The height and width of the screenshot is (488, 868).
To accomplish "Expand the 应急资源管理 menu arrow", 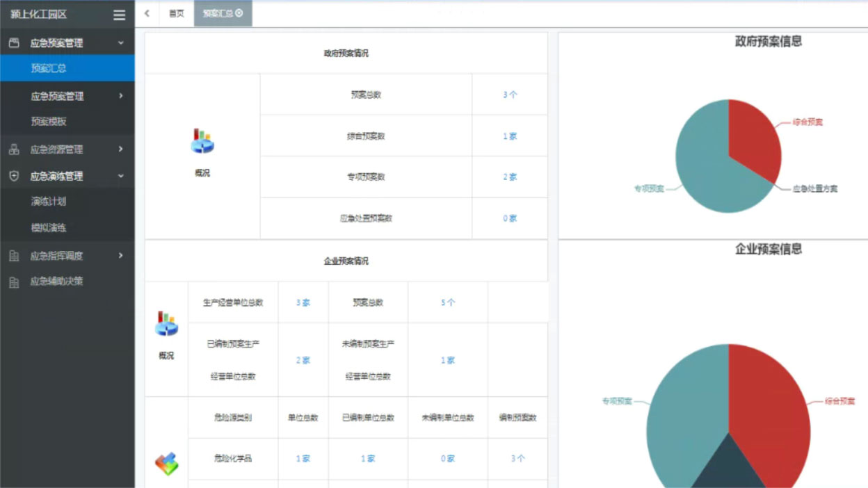I will 120,149.
